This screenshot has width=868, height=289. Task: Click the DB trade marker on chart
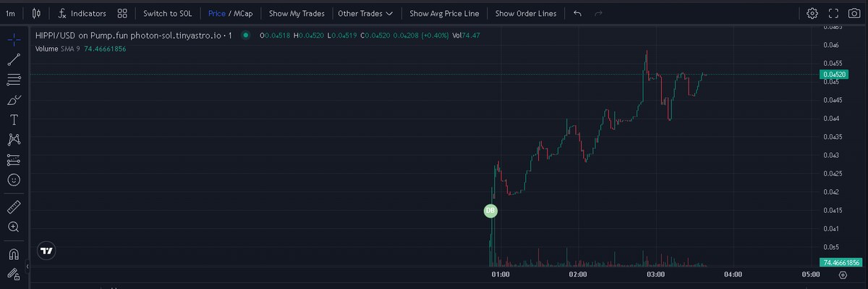pos(490,211)
